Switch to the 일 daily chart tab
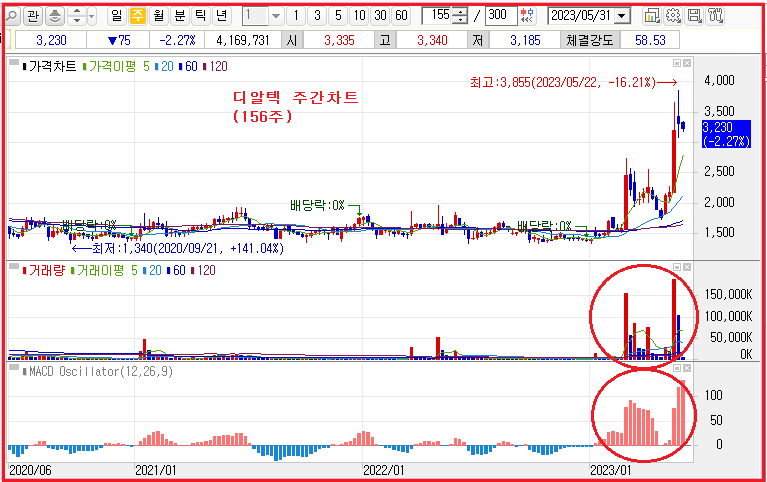The height and width of the screenshot is (482, 767). click(x=117, y=16)
